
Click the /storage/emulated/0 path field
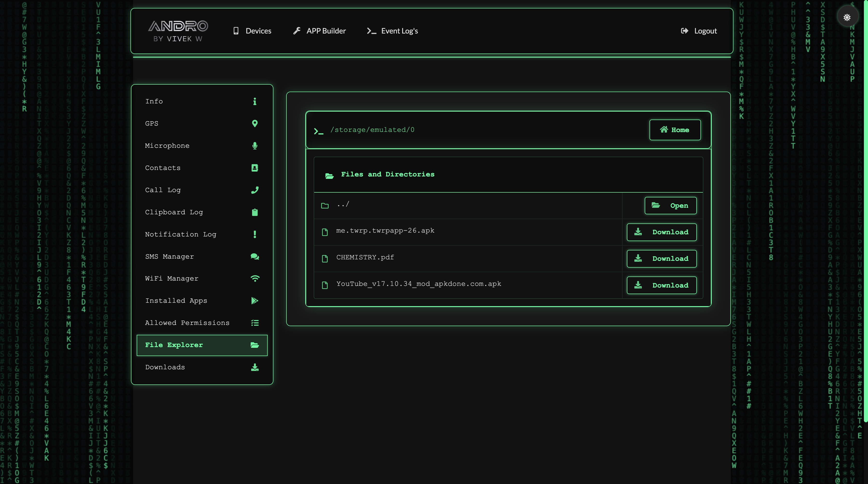(372, 130)
